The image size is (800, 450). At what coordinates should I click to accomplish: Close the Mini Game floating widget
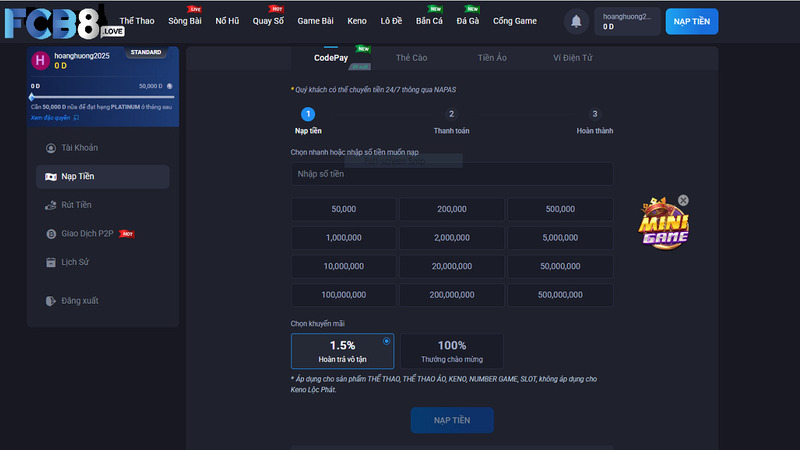(x=683, y=201)
